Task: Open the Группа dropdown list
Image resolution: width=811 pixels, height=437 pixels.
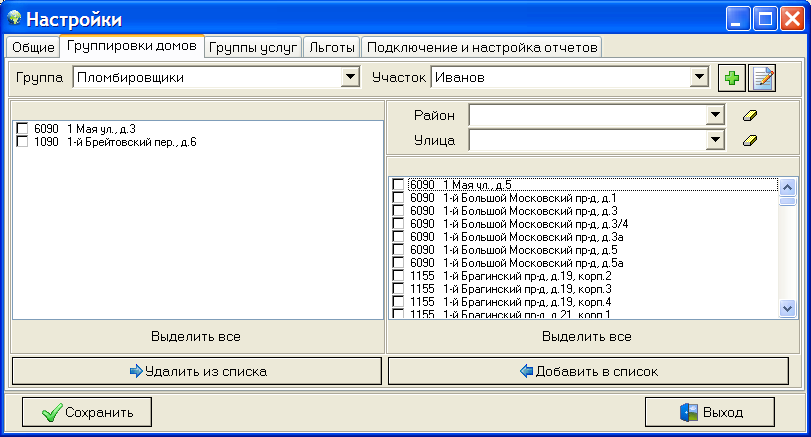Action: click(x=350, y=77)
